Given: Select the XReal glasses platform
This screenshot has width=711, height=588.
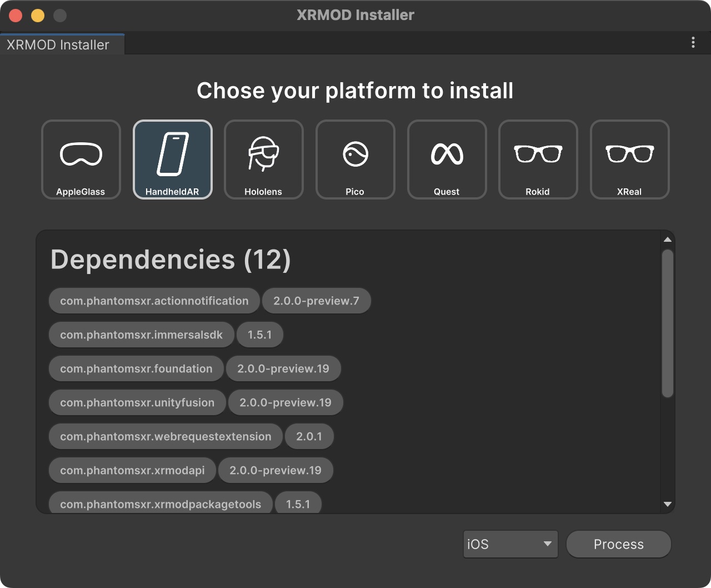Looking at the screenshot, I should tap(630, 160).
